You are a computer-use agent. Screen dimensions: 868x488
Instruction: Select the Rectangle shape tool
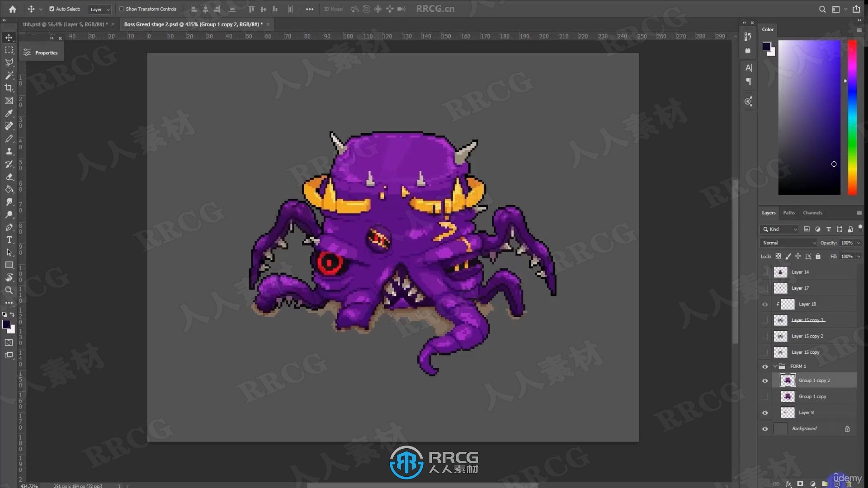[x=9, y=265]
